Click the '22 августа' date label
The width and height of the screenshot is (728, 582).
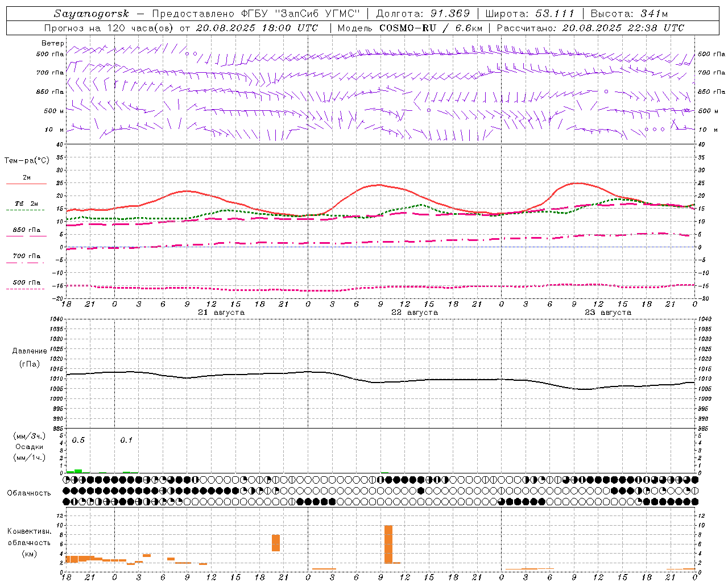pyautogui.click(x=415, y=313)
